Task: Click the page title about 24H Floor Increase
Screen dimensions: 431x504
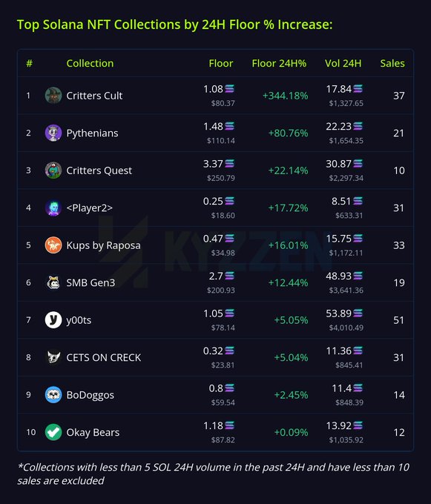Action: [174, 24]
